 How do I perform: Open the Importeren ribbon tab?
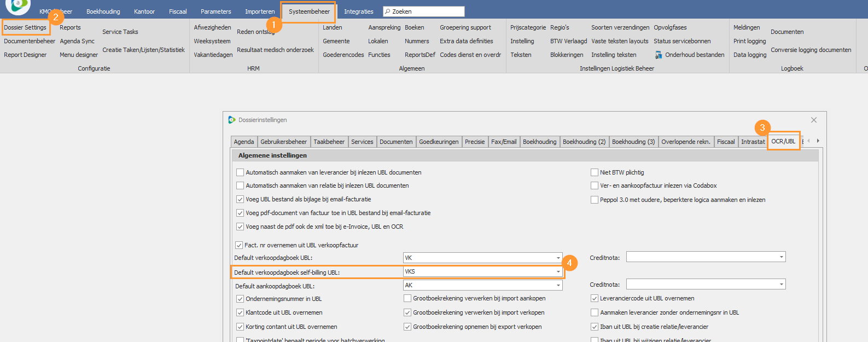point(260,11)
